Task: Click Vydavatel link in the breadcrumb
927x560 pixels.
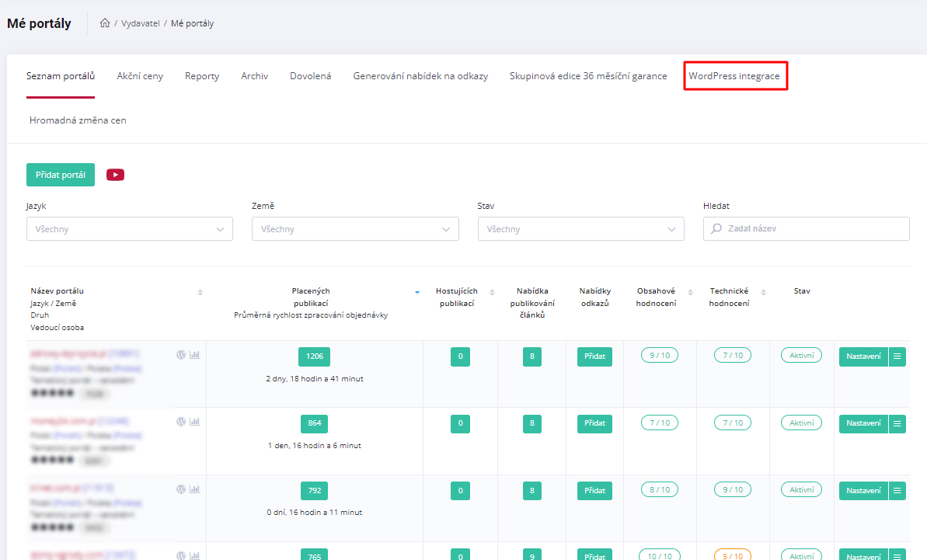Action: pyautogui.click(x=140, y=23)
